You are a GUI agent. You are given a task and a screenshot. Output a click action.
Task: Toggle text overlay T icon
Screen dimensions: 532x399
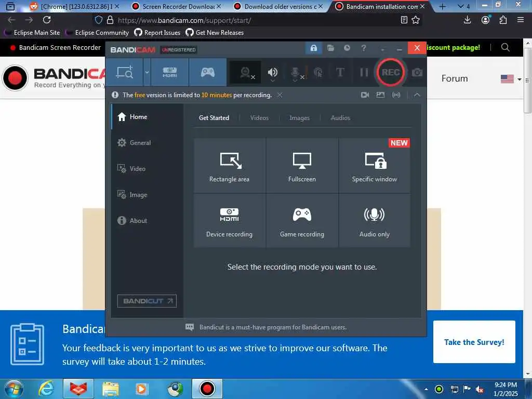click(340, 72)
